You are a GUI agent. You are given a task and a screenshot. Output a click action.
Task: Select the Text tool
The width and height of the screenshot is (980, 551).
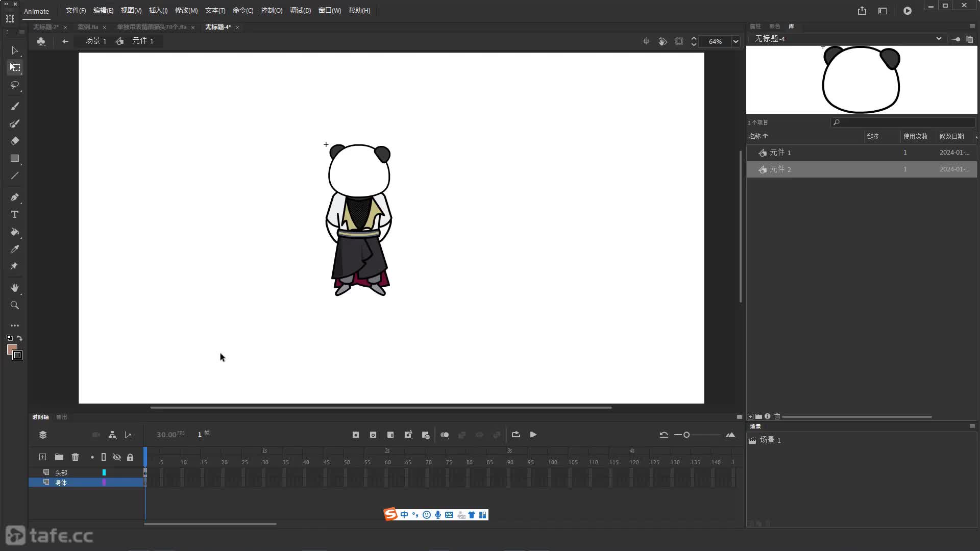point(15,214)
